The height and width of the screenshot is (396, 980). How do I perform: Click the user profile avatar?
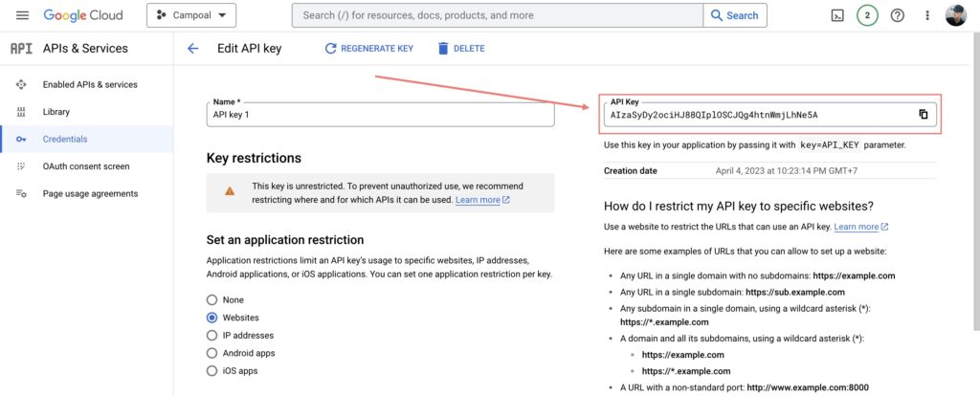tap(955, 15)
